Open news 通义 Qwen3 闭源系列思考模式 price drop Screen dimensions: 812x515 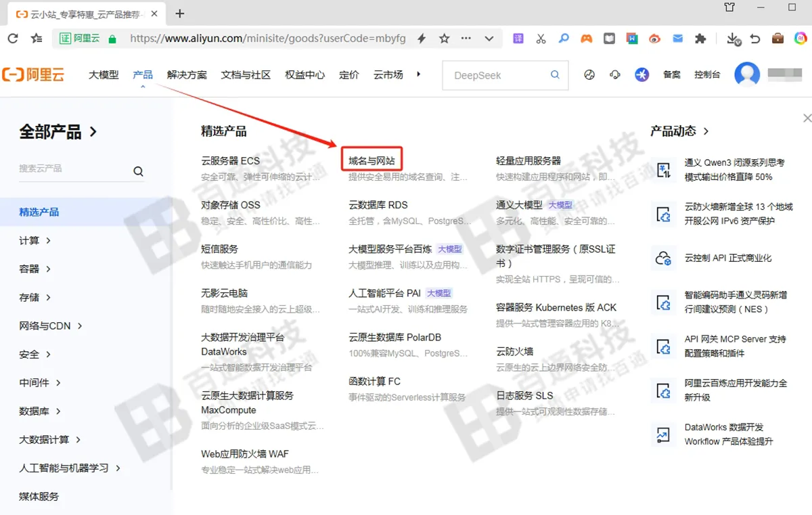coord(735,169)
